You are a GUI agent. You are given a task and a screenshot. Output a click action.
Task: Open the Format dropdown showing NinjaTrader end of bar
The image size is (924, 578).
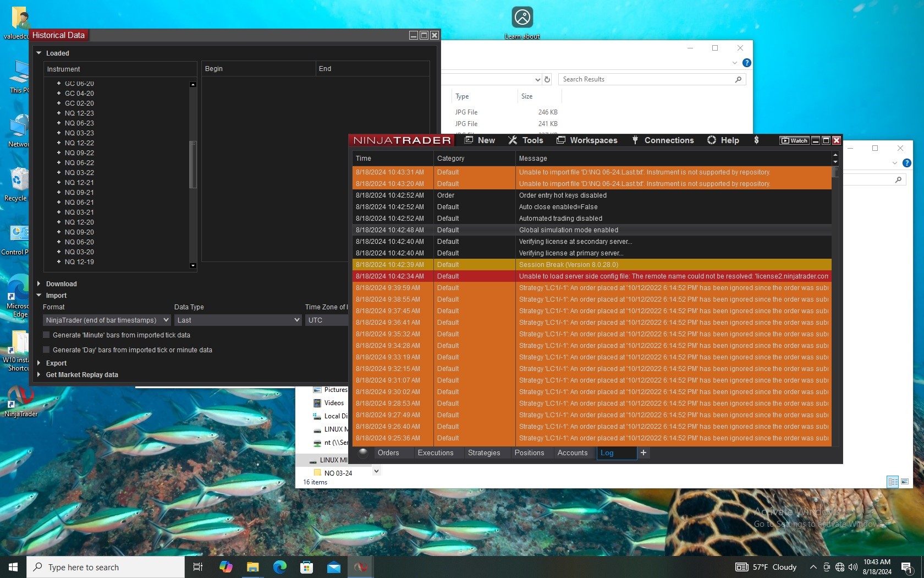point(107,320)
